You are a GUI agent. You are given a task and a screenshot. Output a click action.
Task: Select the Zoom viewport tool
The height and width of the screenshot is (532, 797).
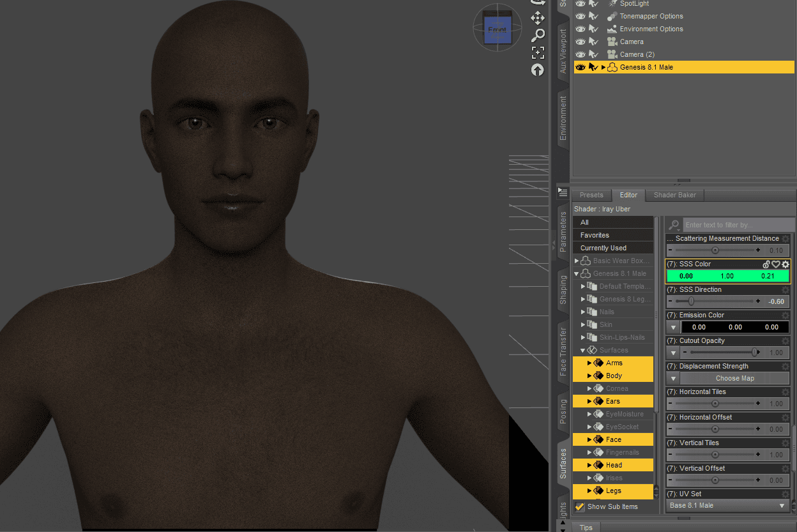[538, 36]
